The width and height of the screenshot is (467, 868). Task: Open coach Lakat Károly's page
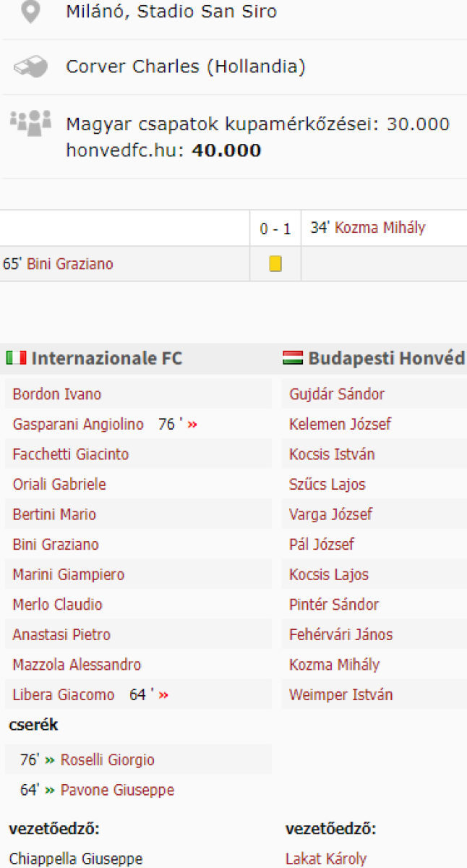point(325,859)
